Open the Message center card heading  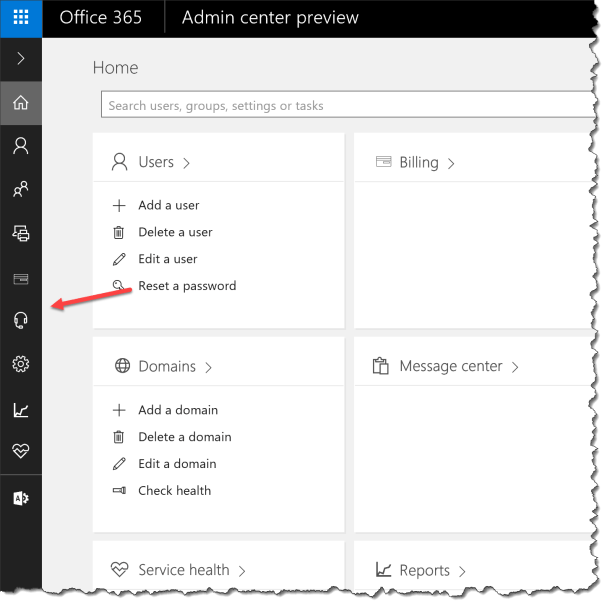(450, 367)
